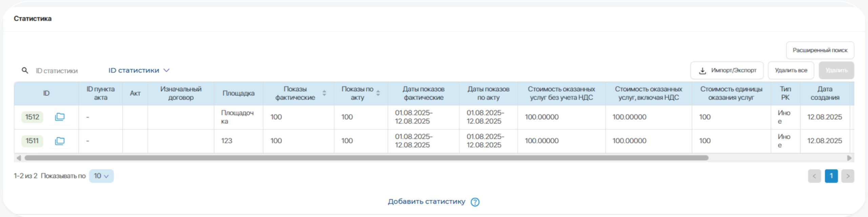Click the help icon near Добавить статистику
The height and width of the screenshot is (217, 868).
(x=475, y=202)
